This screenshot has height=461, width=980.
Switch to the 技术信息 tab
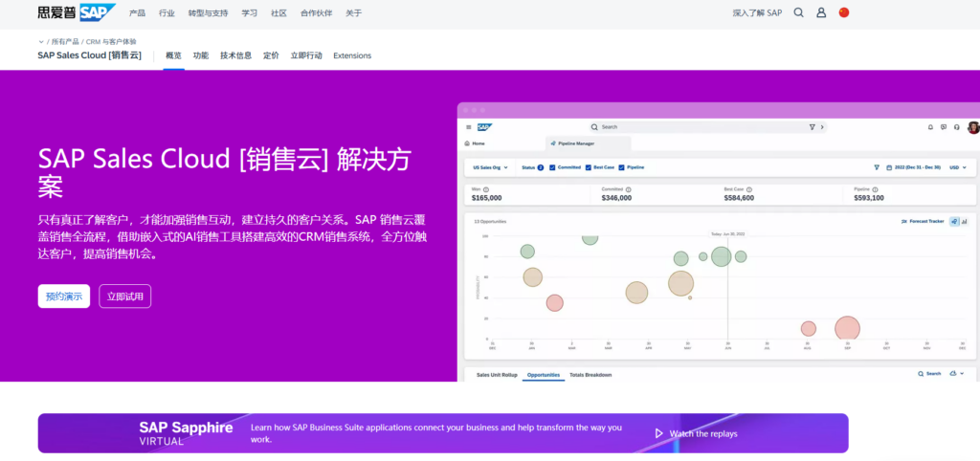click(235, 55)
